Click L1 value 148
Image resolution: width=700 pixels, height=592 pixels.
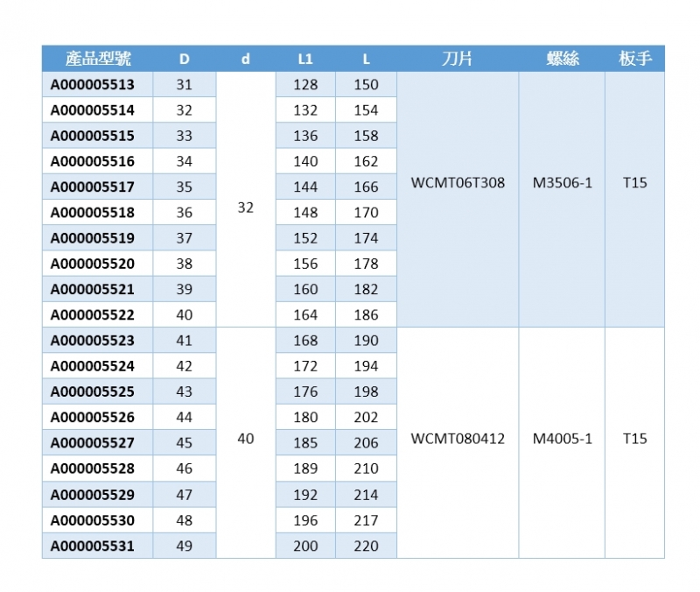[x=305, y=213]
